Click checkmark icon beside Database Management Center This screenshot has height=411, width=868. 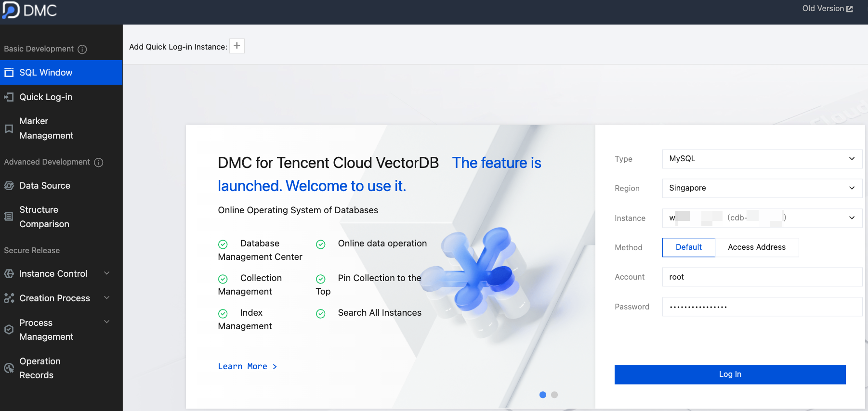pyautogui.click(x=223, y=244)
